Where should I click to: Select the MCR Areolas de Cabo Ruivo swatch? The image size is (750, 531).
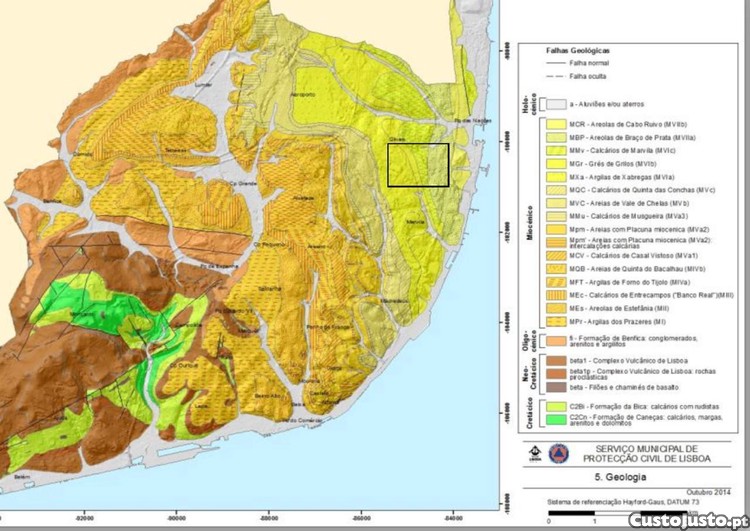pyautogui.click(x=555, y=125)
